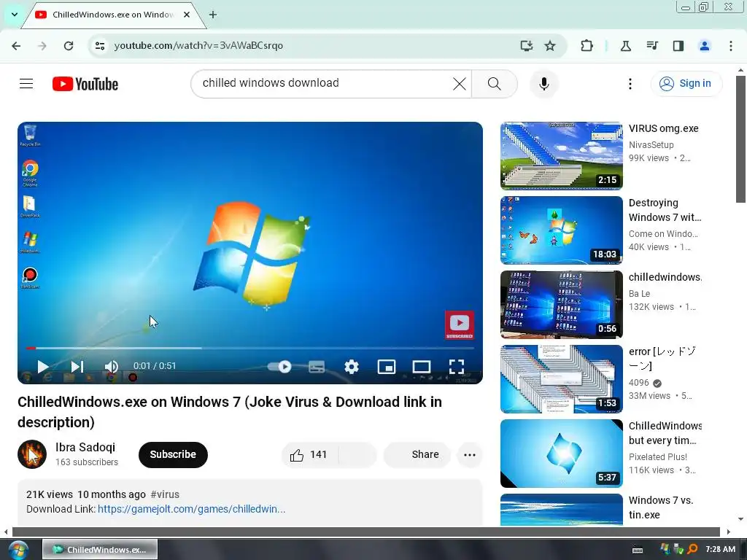Click the subscribe watermark in video

click(x=460, y=325)
